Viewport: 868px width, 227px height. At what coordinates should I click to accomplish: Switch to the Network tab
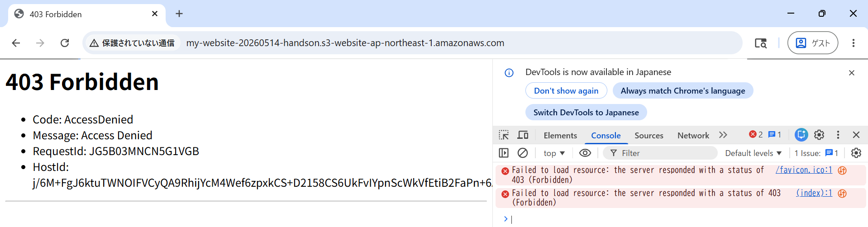click(693, 135)
